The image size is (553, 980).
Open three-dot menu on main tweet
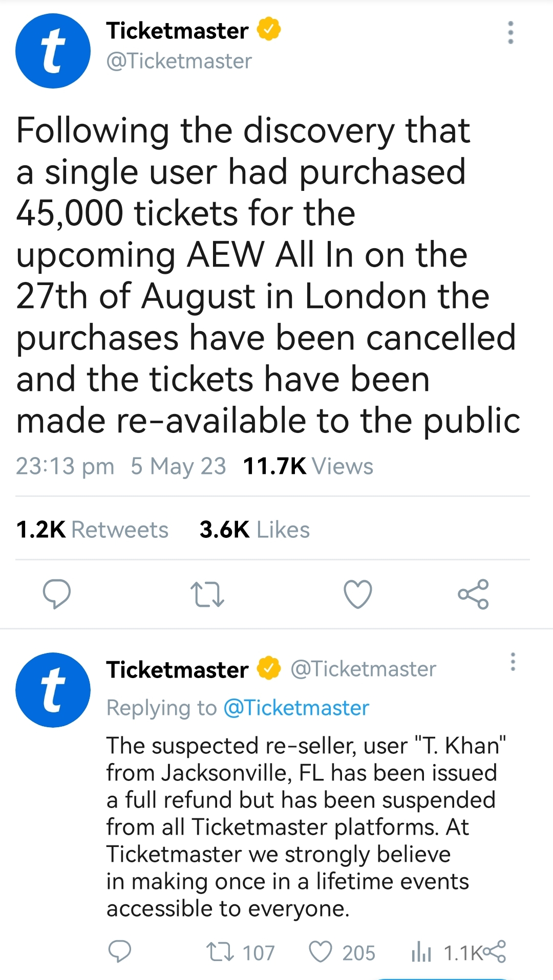(x=510, y=33)
